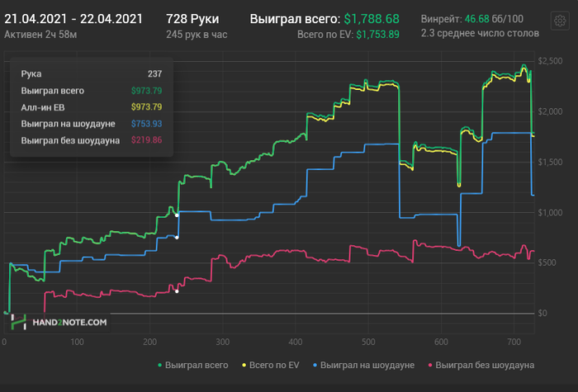This screenshot has width=578, height=392.
Task: Click the winrate value 46.68 бб/100
Action: [x=494, y=19]
